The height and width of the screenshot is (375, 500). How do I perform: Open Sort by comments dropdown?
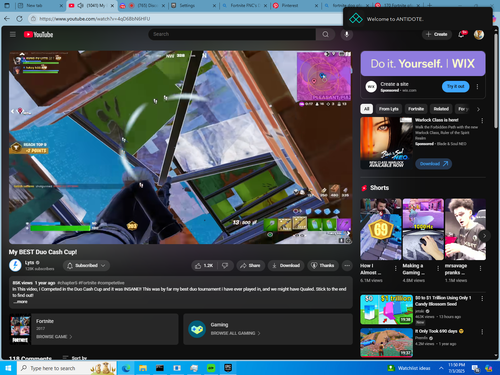click(75, 358)
